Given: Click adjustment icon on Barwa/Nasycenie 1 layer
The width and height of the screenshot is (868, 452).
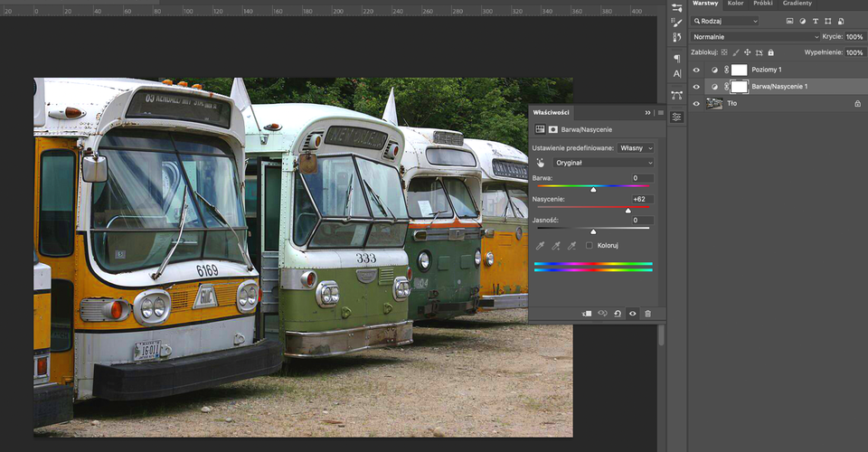Looking at the screenshot, I should 714,87.
